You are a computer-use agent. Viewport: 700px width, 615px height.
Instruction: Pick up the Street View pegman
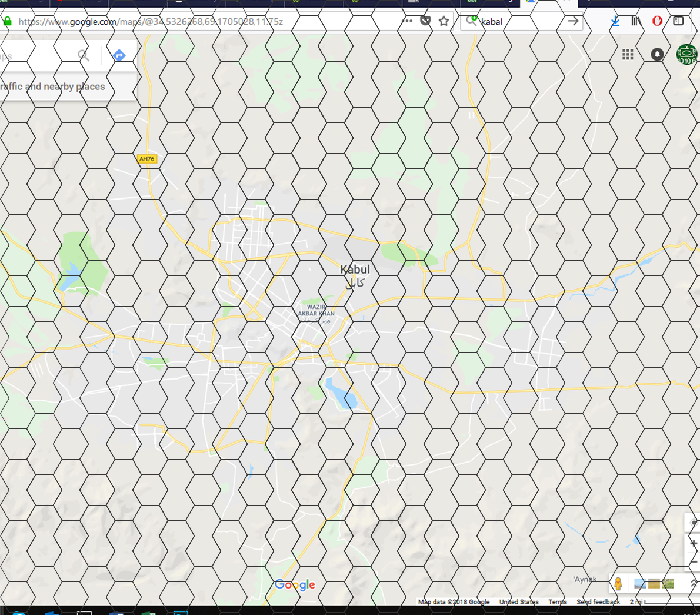(x=618, y=583)
